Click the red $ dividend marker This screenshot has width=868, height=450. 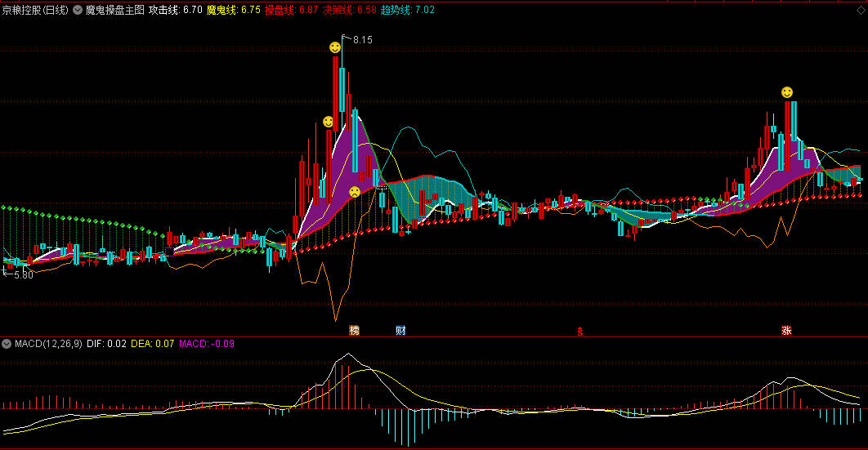coord(580,332)
